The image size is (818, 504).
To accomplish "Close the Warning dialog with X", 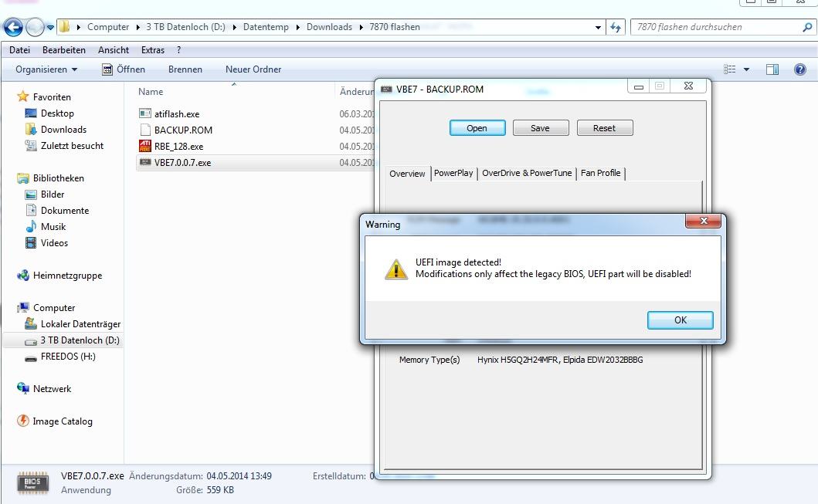I will point(703,221).
